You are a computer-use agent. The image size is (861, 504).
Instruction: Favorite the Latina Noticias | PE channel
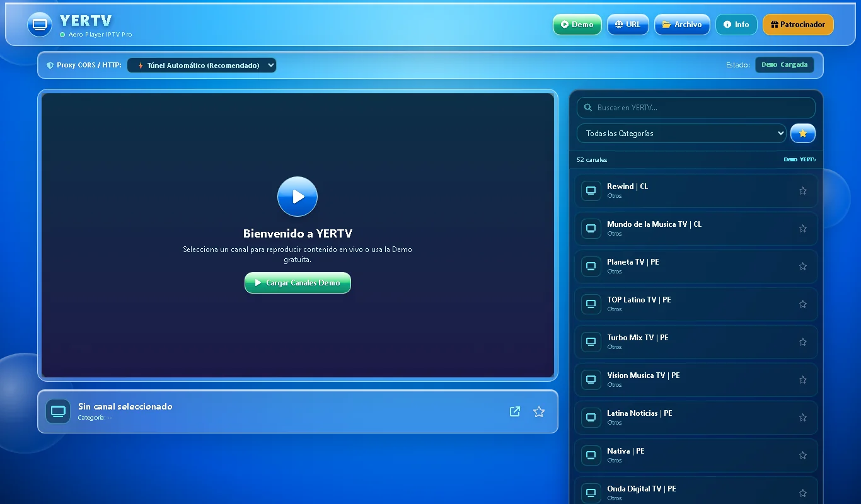803,418
